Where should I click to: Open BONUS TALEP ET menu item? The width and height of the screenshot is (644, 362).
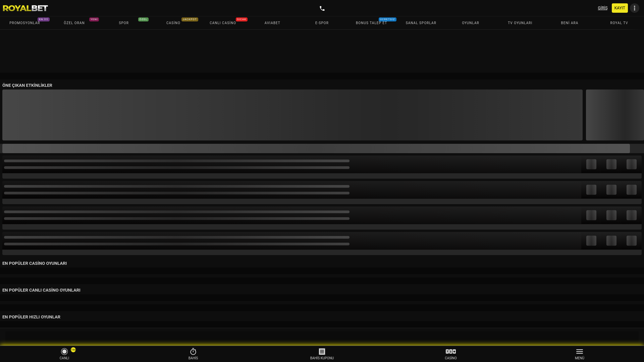[371, 23]
